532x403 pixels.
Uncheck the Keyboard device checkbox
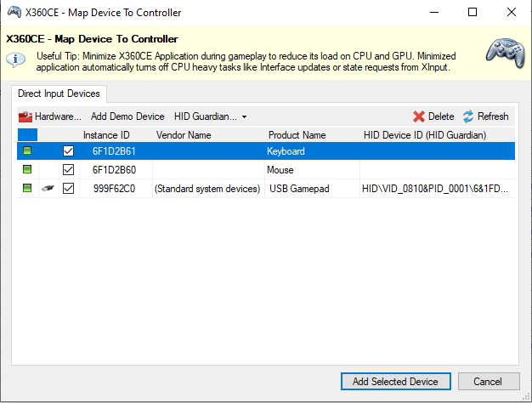(x=69, y=151)
